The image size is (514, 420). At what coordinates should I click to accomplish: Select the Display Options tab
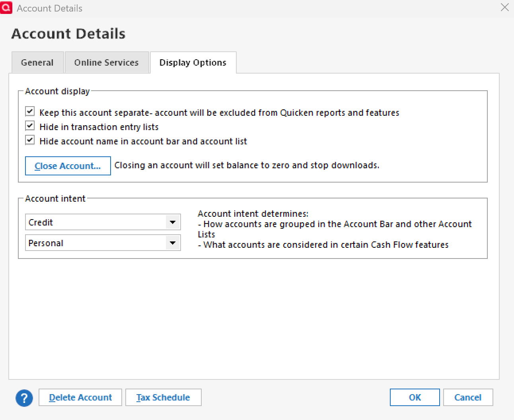pyautogui.click(x=193, y=63)
